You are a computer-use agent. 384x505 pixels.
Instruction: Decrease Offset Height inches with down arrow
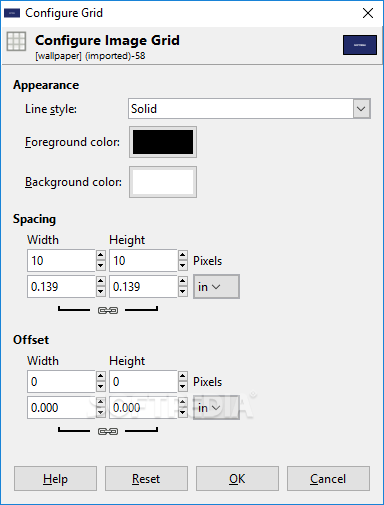pyautogui.click(x=182, y=413)
